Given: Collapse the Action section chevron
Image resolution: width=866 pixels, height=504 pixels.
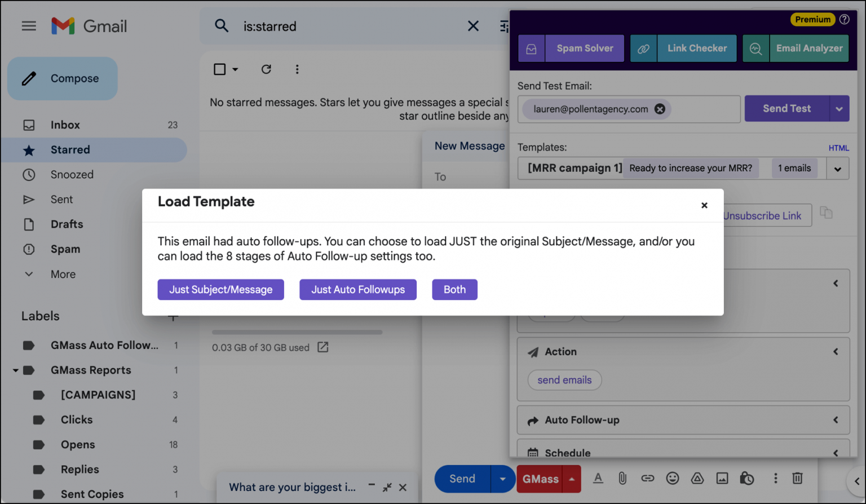Looking at the screenshot, I should 836,351.
